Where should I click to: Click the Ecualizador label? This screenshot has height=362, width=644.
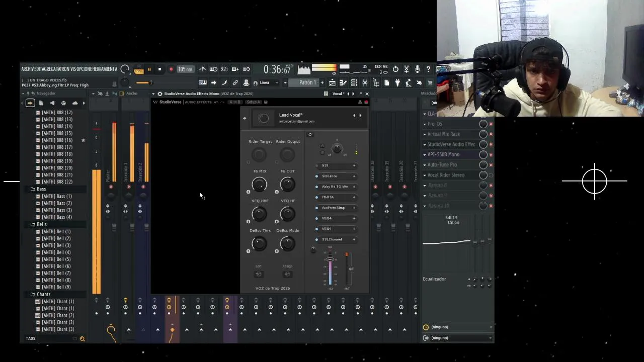(x=434, y=279)
